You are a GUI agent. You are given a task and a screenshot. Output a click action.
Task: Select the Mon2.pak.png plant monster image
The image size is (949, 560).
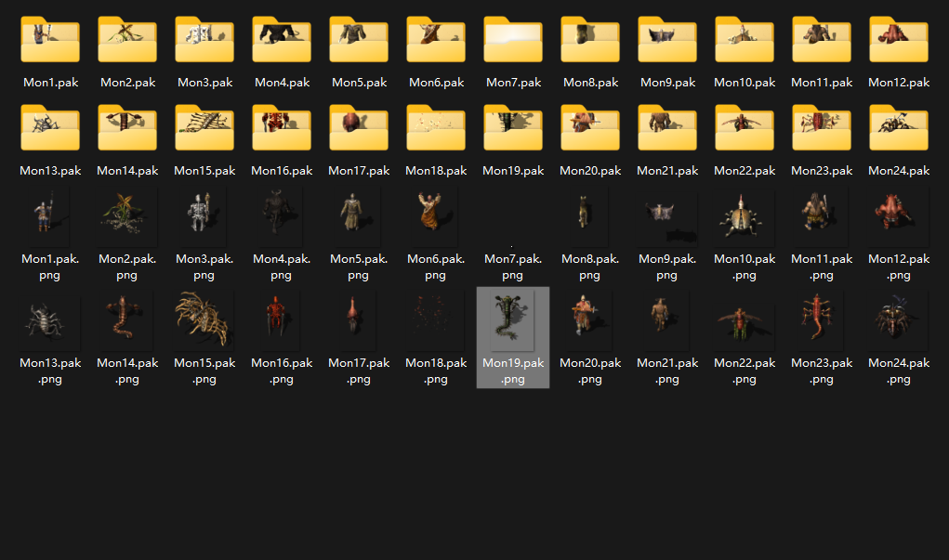(127, 216)
